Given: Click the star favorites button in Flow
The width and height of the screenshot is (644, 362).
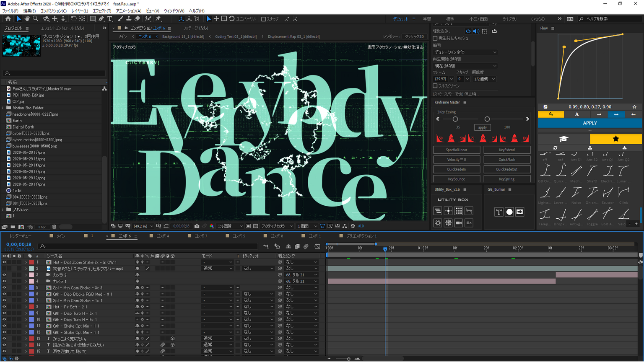Looking at the screenshot, I should point(615,139).
